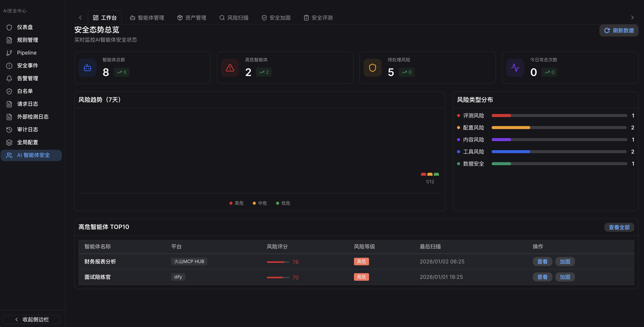Collapse the sidebar using 收起侧边栏
644x327 pixels.
(31, 319)
